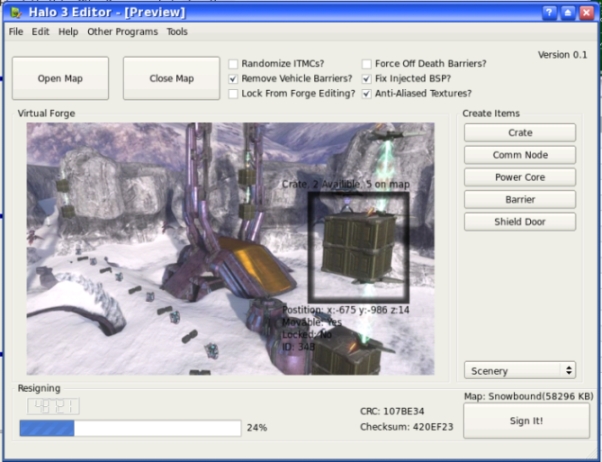Click the Sign It! button
This screenshot has height=462, width=602.
pos(526,421)
